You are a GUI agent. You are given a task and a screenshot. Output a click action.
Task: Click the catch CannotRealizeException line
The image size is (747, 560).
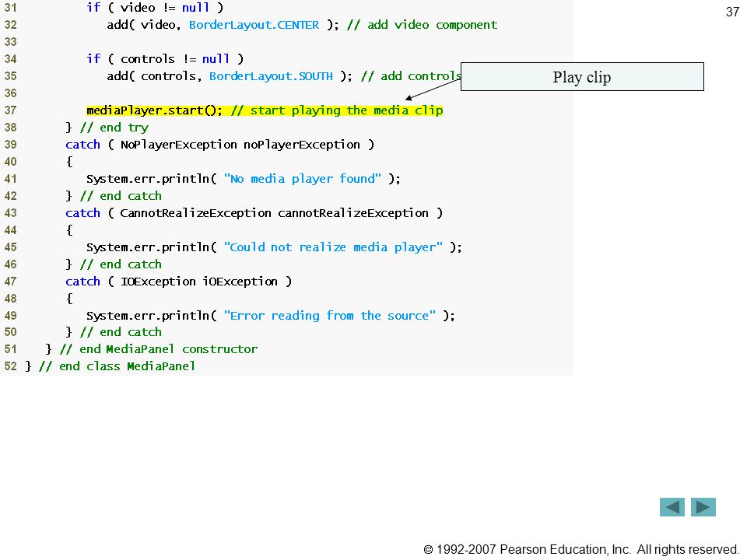pos(254,213)
